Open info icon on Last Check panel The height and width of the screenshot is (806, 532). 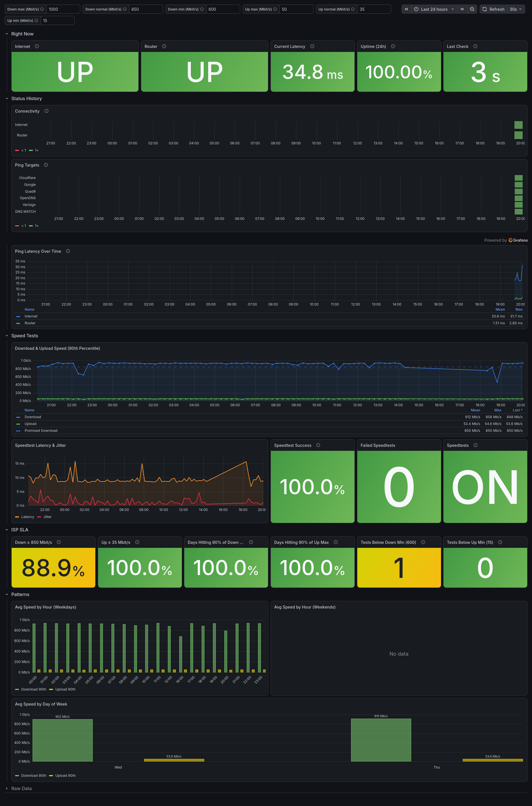pos(475,47)
